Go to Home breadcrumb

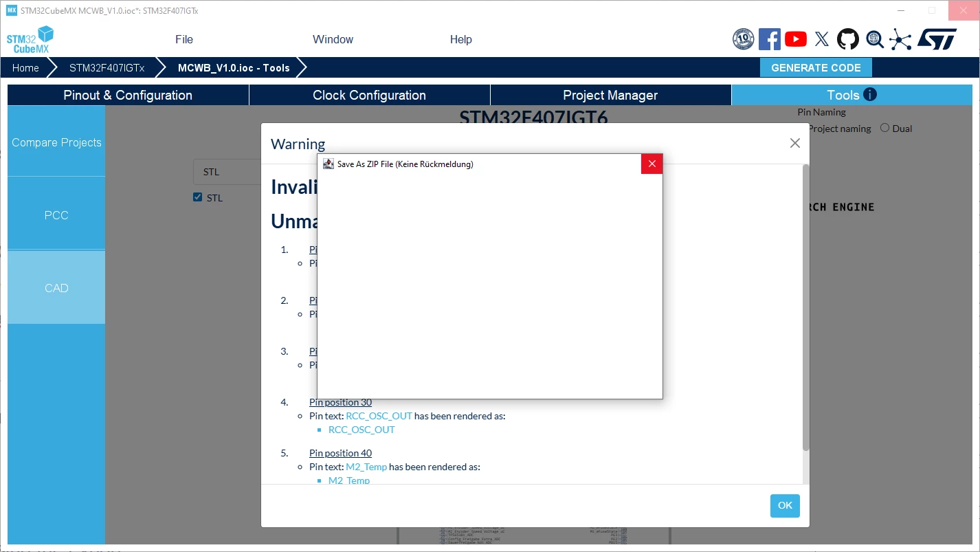[25, 67]
